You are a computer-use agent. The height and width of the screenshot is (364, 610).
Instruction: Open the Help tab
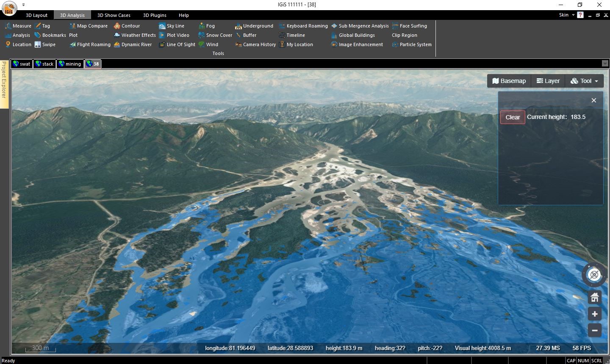183,15
